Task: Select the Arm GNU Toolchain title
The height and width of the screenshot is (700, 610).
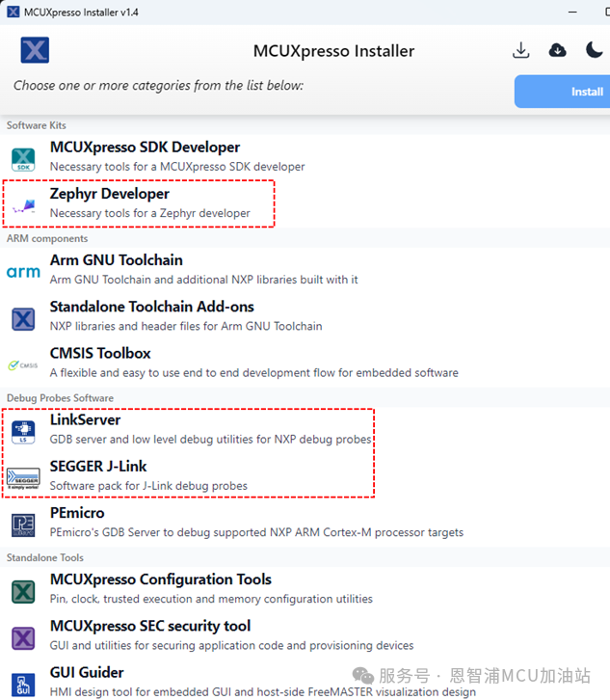Action: coord(117,259)
